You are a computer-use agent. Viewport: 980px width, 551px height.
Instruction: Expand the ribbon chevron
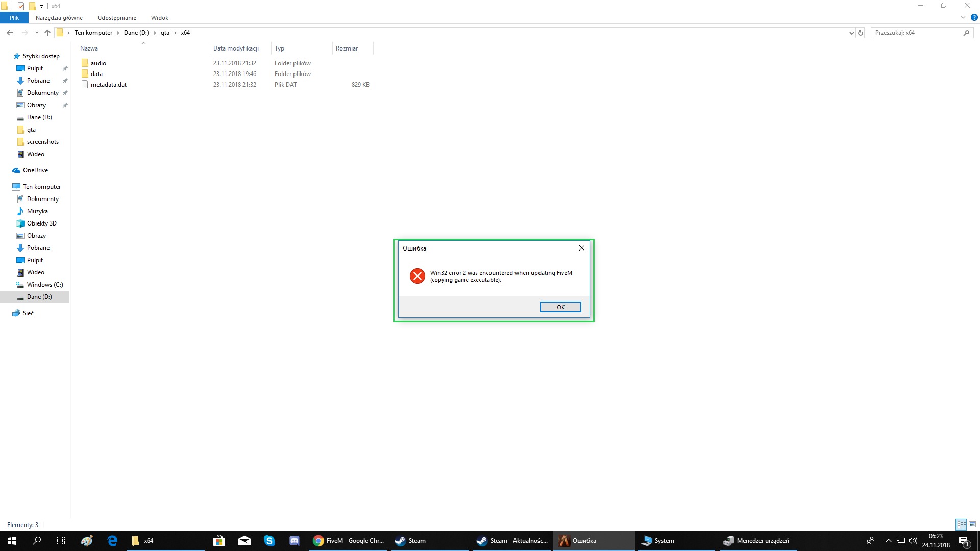(963, 17)
